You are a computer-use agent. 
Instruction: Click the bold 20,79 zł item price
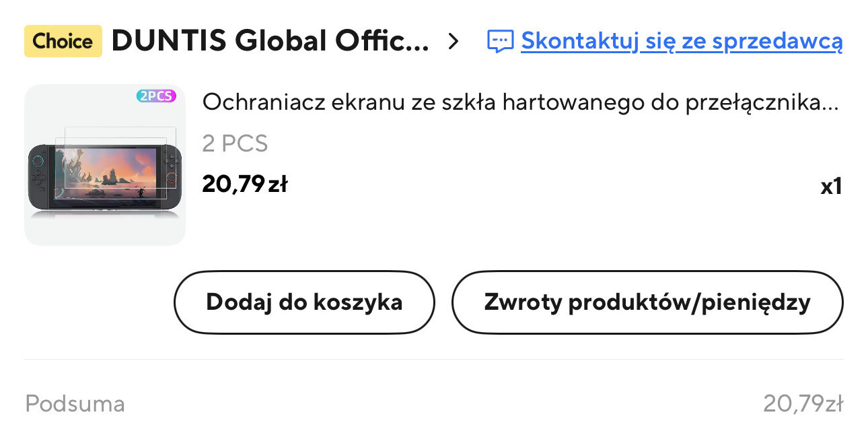(245, 184)
